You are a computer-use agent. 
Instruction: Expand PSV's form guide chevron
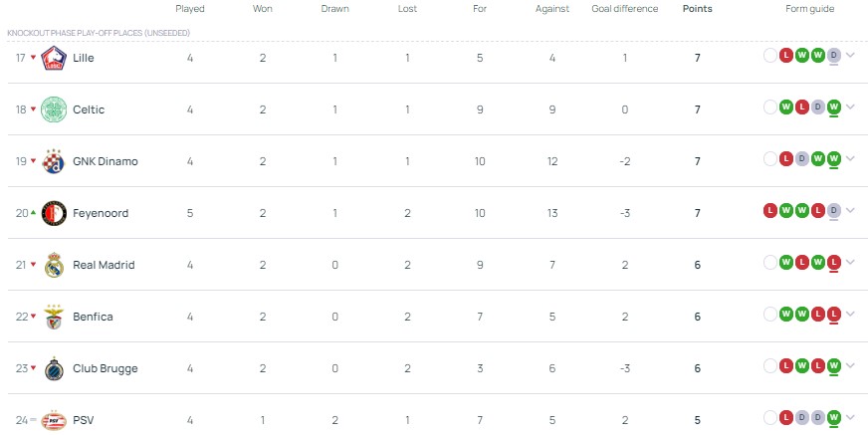[x=850, y=418]
